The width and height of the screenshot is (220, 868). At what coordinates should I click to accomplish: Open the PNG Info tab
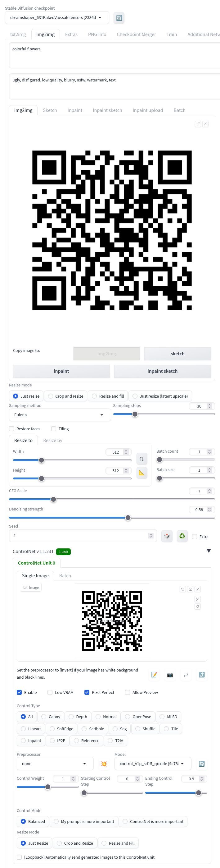click(x=97, y=35)
